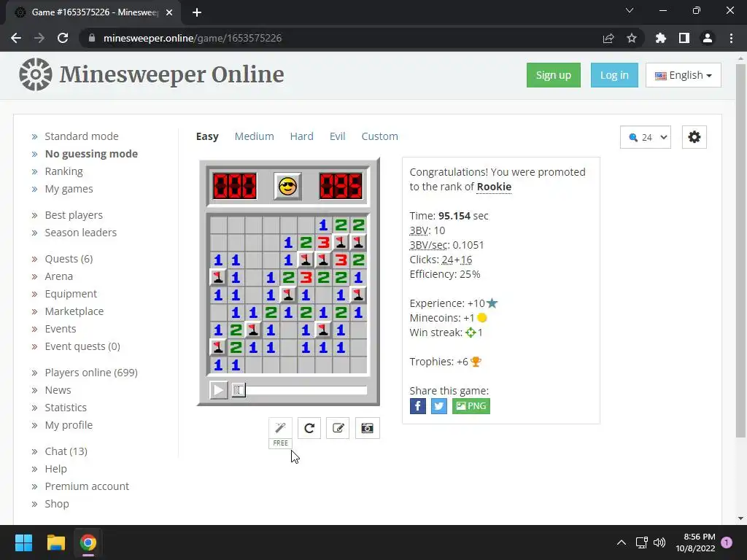The width and height of the screenshot is (747, 560).
Task: Open the Custom difficulty tab
Action: point(379,136)
